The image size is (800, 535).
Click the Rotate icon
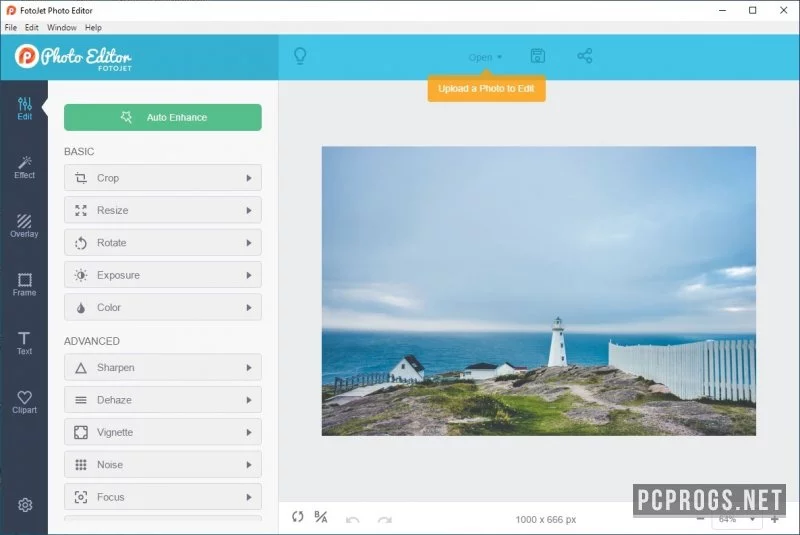(81, 243)
